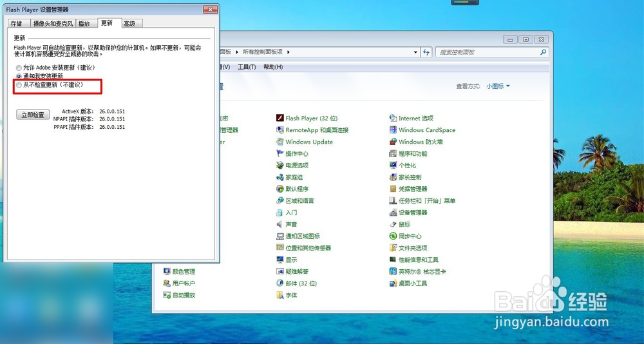Viewport: 644px width, 344px height.
Task: Open 程序和功能 icon
Action: [393, 153]
